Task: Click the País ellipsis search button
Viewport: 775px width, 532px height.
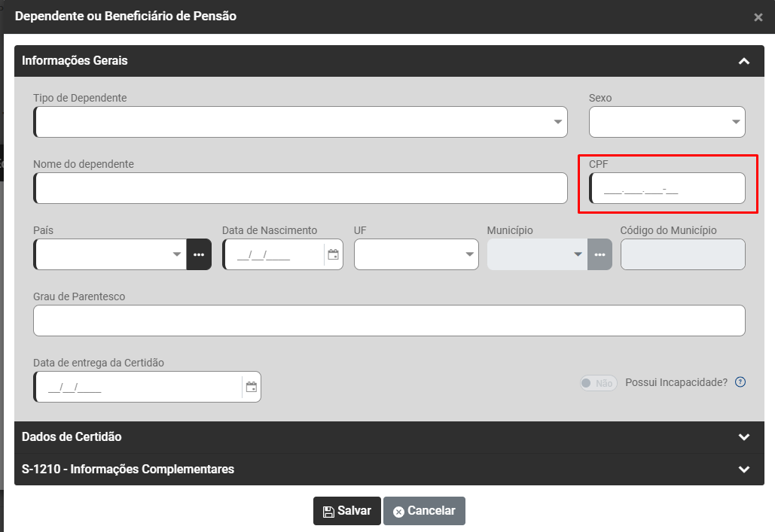Action: click(199, 254)
